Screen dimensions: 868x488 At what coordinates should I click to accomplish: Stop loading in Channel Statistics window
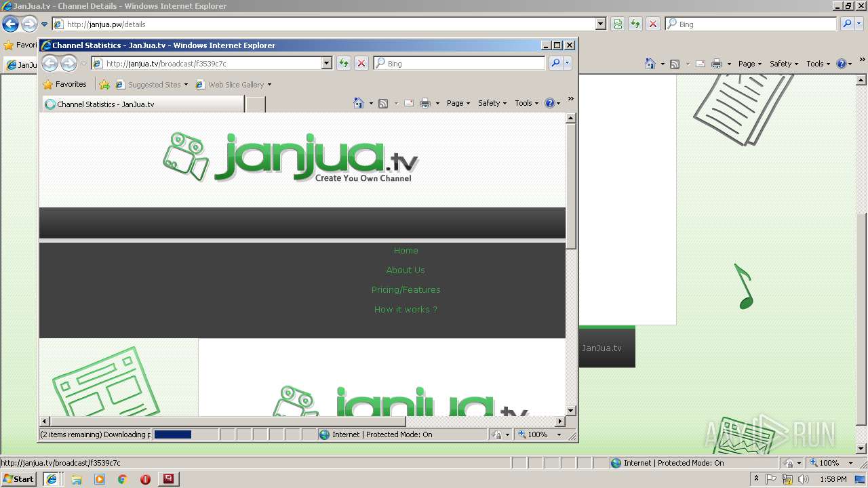[361, 63]
